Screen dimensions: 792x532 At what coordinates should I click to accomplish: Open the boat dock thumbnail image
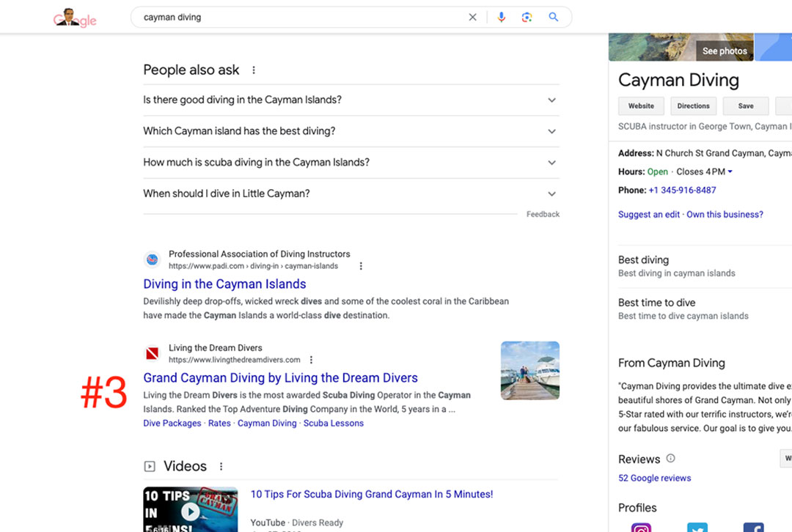tap(530, 371)
